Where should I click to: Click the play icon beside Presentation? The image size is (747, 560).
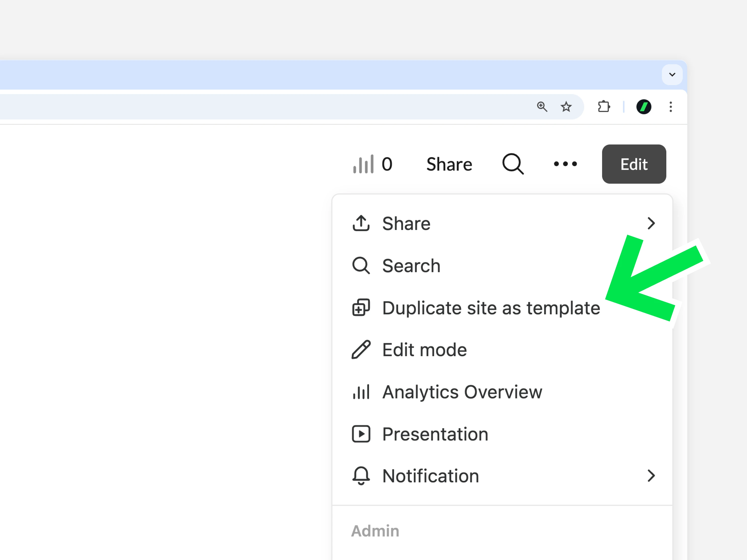click(x=361, y=434)
